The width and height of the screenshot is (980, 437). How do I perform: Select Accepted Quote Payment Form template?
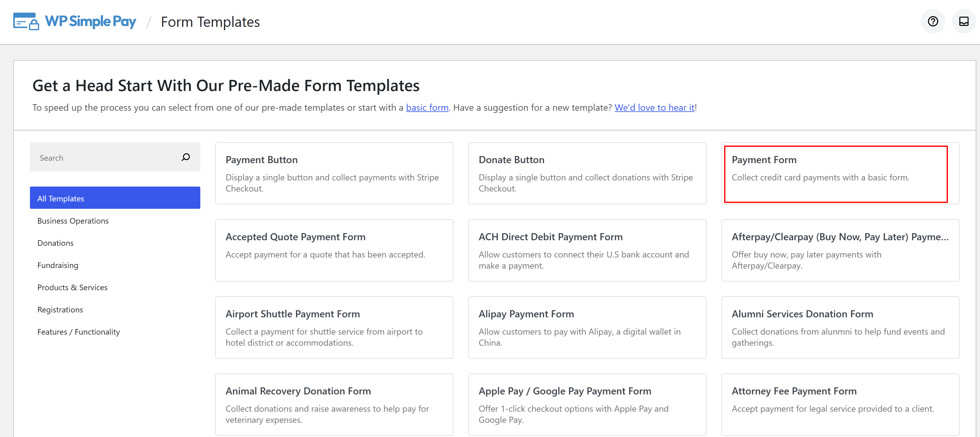click(x=334, y=250)
